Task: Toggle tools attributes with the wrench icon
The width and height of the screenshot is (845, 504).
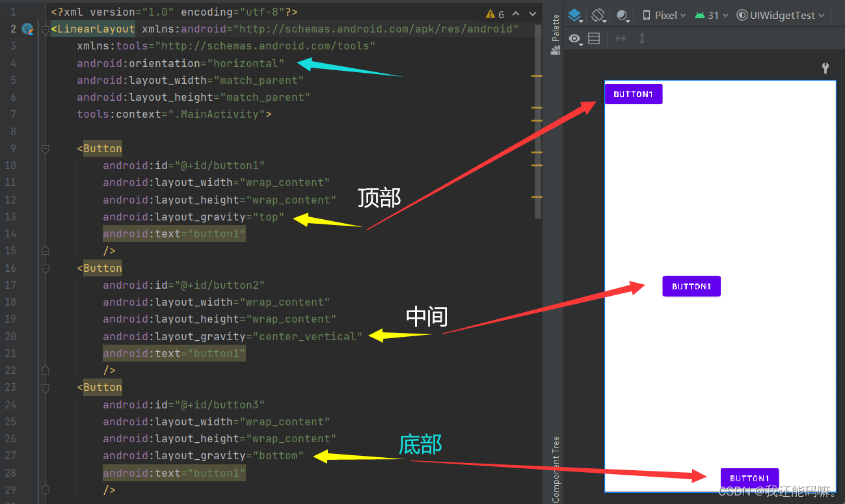Action: [825, 68]
